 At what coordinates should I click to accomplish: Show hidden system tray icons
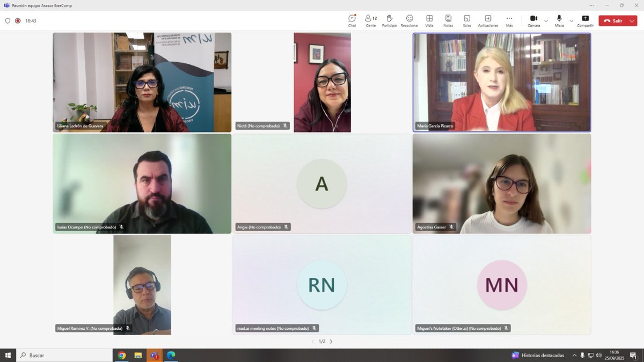click(x=574, y=355)
